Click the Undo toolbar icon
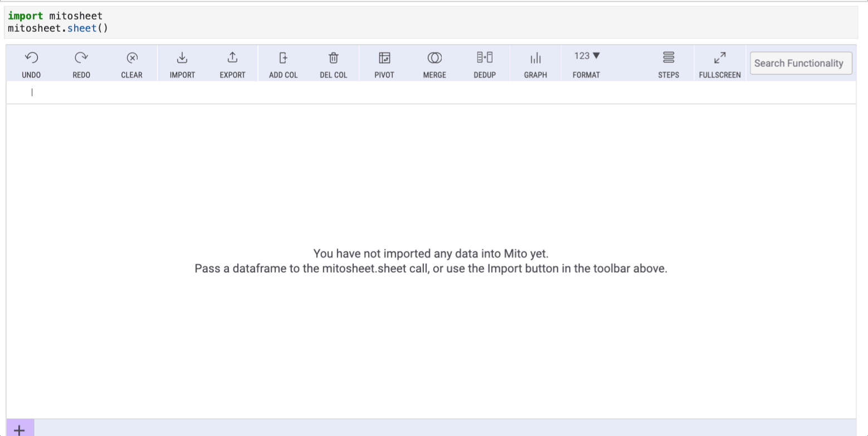The height and width of the screenshot is (436, 868). [x=31, y=57]
